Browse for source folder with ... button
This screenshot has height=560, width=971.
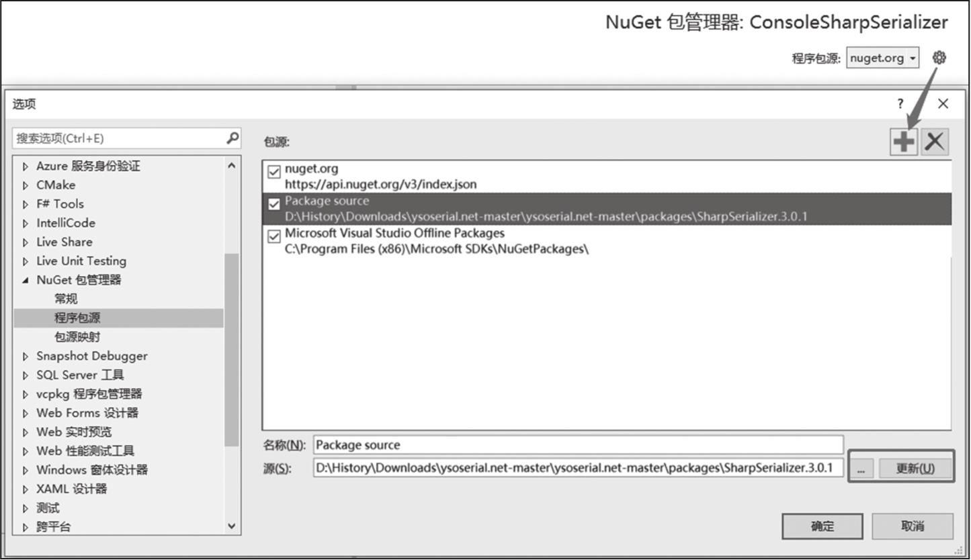[861, 469]
